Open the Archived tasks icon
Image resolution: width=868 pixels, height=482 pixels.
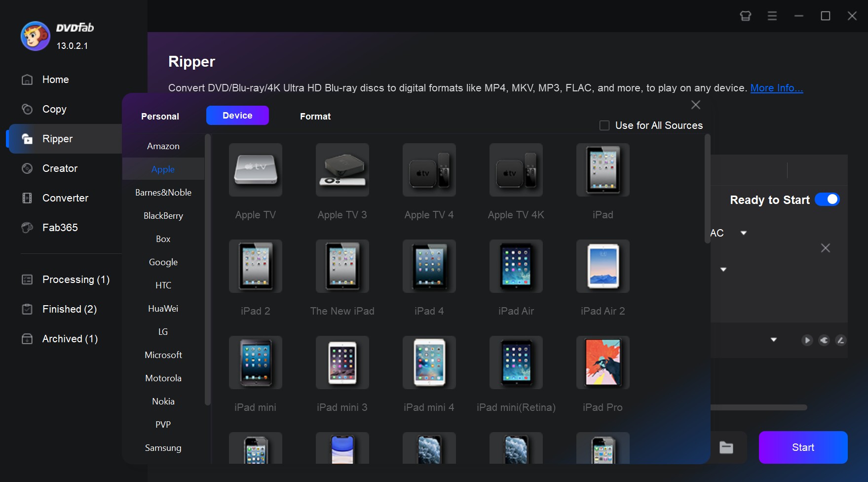tap(27, 339)
